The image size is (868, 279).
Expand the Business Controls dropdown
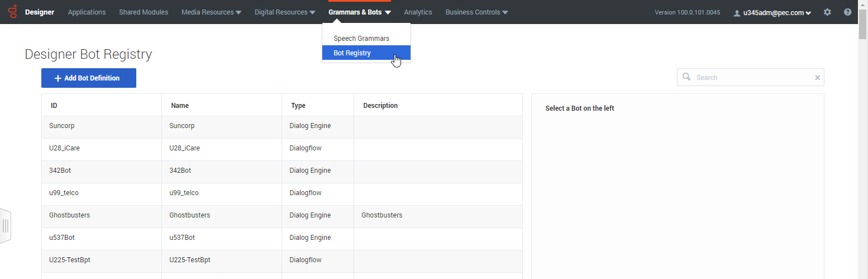[476, 12]
